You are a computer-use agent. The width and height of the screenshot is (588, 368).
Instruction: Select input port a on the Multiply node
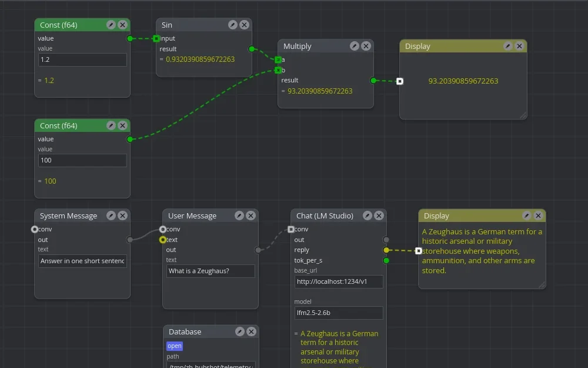click(278, 59)
